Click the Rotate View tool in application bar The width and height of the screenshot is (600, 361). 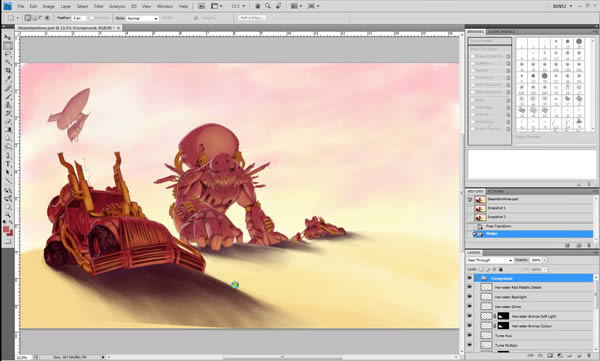pyautogui.click(x=279, y=6)
